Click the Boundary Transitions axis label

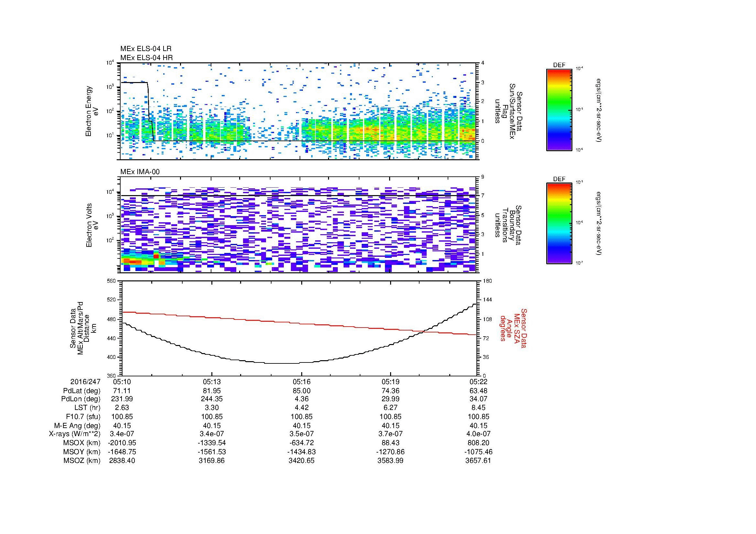[x=509, y=225]
